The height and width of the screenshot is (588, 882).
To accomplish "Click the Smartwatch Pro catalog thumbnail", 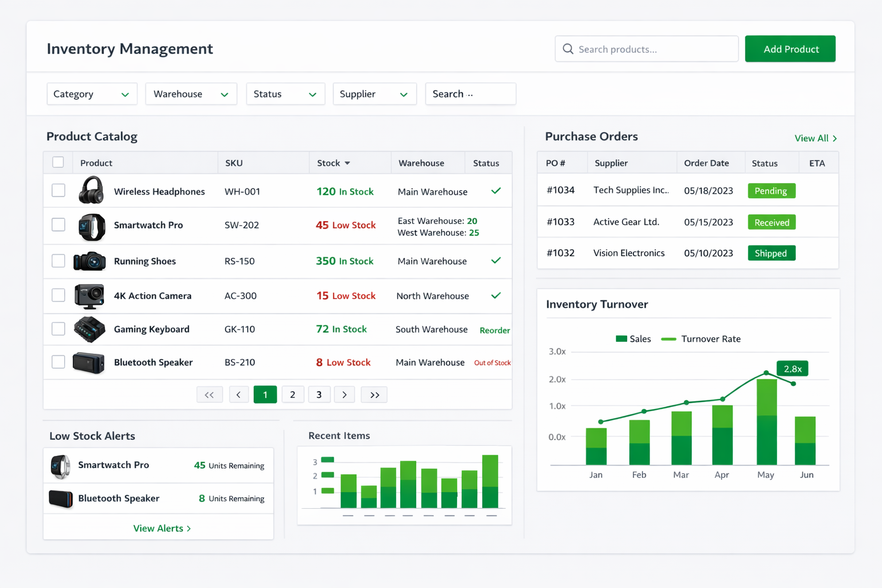I will 91,226.
